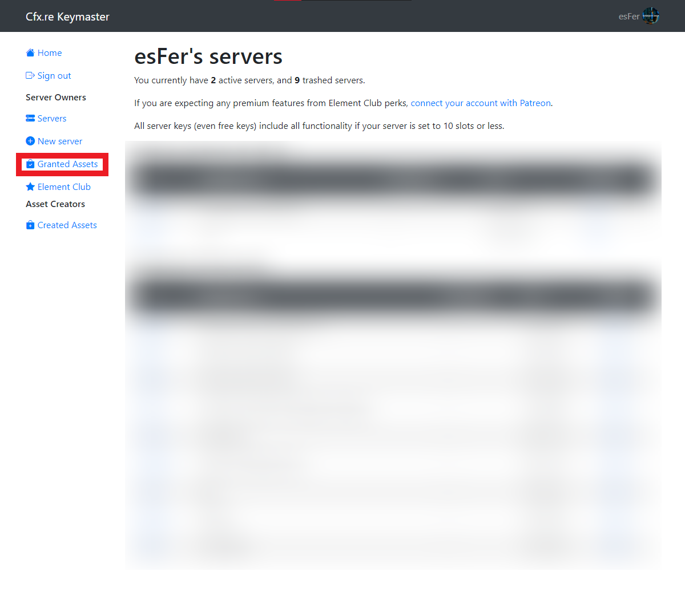Image resolution: width=685 pixels, height=616 pixels.
Task: Click the Element Club star icon
Action: (30, 187)
